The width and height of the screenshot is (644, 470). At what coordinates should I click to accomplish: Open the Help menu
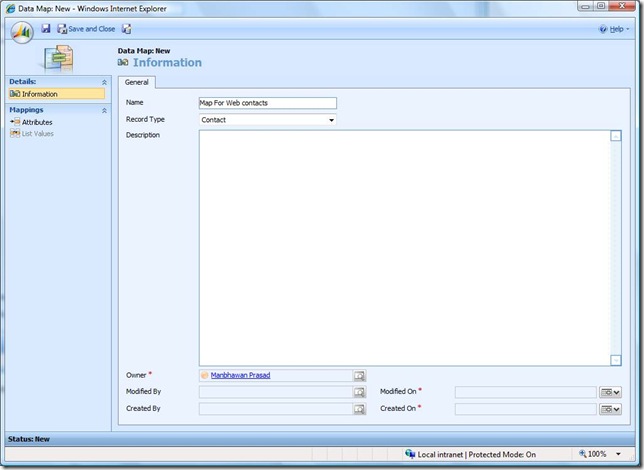point(615,29)
